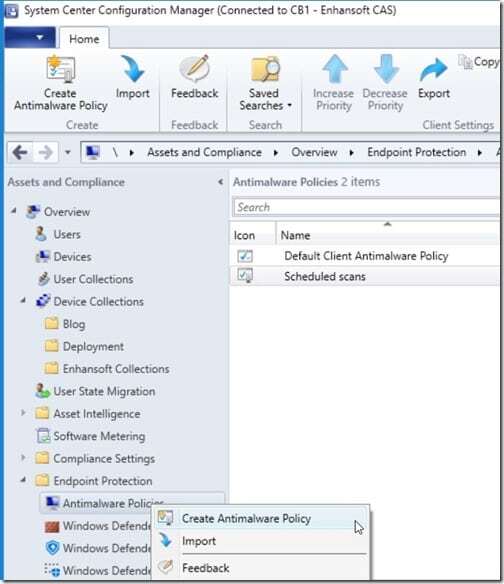Expand arrow after Overview breadcrumb
504x584 pixels.
click(351, 153)
